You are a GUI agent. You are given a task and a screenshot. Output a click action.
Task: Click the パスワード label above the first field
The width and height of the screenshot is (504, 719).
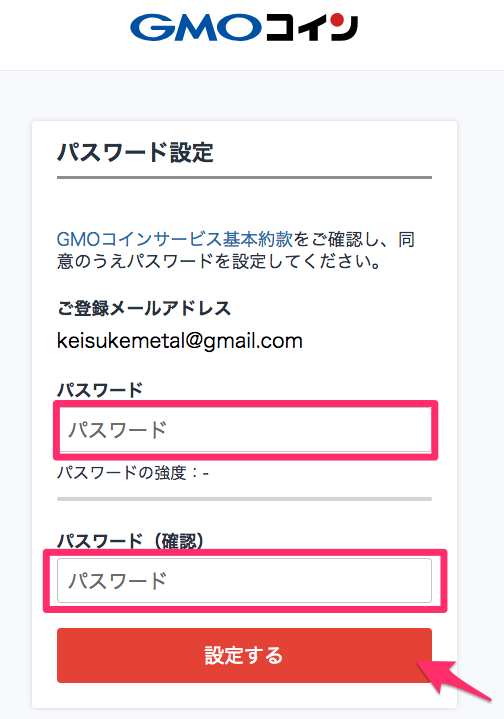[x=100, y=390]
